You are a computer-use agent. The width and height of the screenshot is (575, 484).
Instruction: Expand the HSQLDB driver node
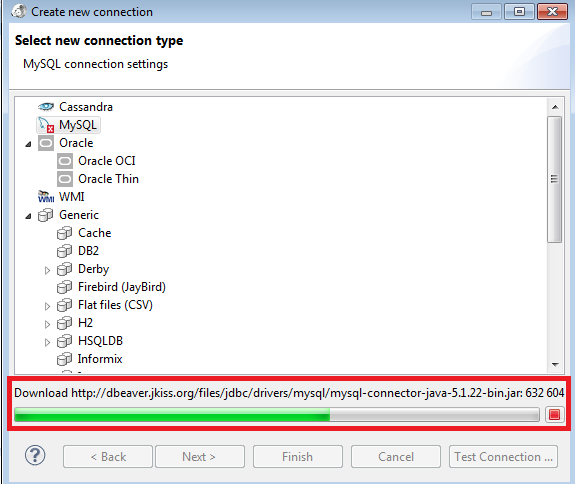47,342
